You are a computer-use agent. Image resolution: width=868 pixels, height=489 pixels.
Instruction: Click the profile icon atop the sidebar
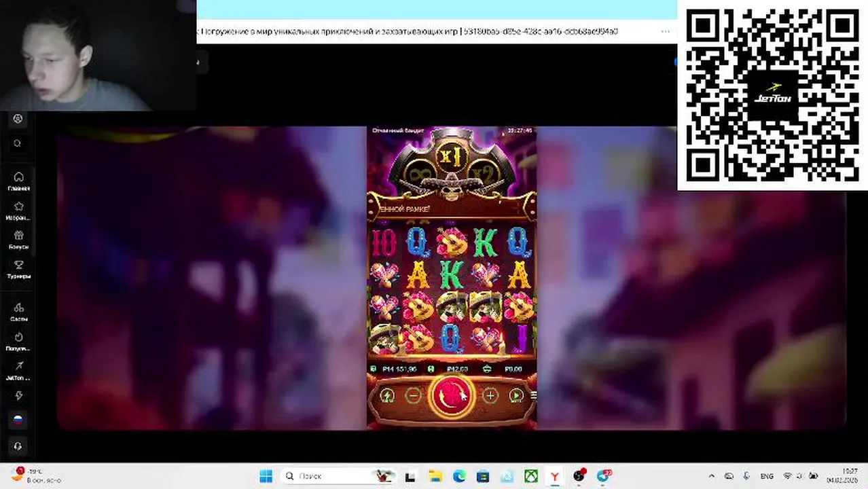coord(18,118)
